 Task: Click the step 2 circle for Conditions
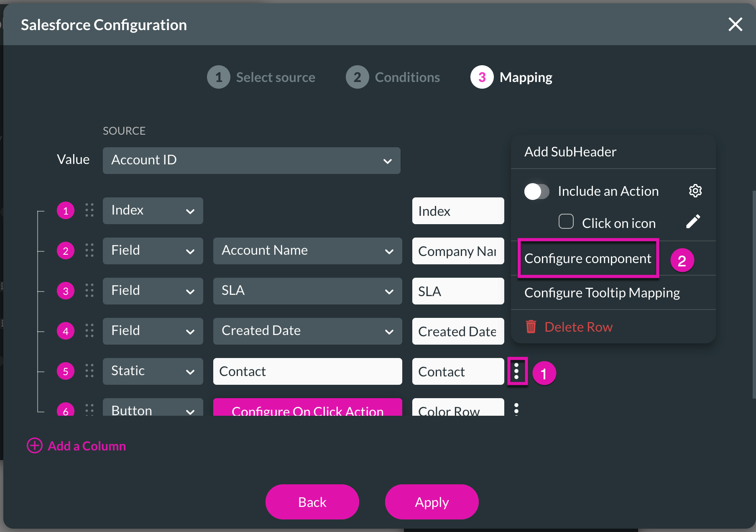click(357, 77)
